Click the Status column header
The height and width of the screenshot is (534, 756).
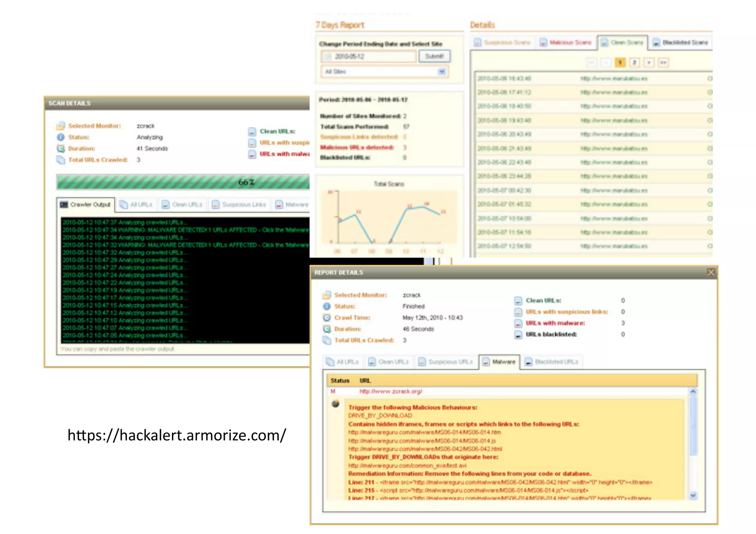[340, 380]
